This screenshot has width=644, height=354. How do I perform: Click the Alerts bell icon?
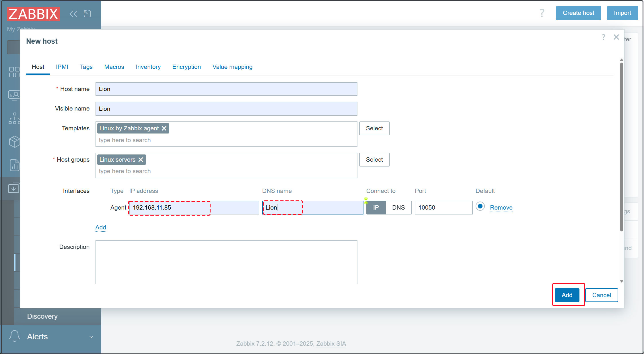pyautogui.click(x=14, y=336)
